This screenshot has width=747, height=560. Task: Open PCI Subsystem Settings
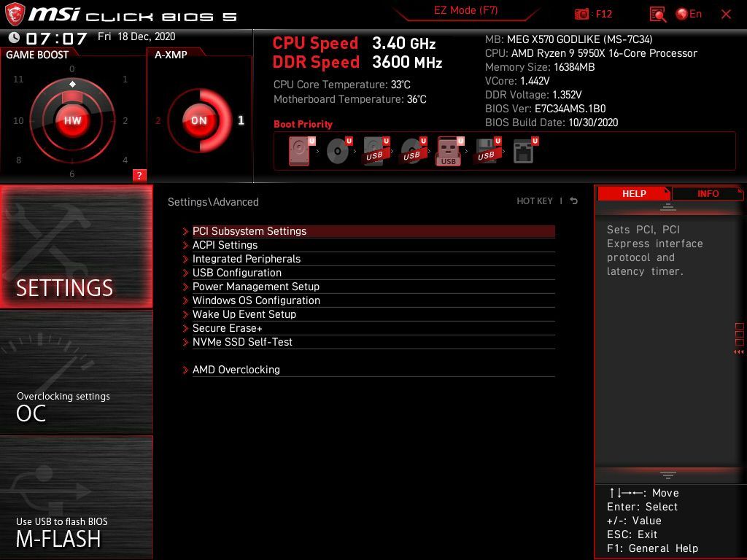coord(373,231)
